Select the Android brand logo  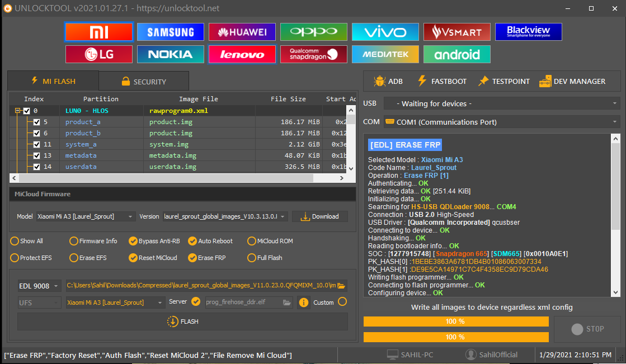coord(456,54)
